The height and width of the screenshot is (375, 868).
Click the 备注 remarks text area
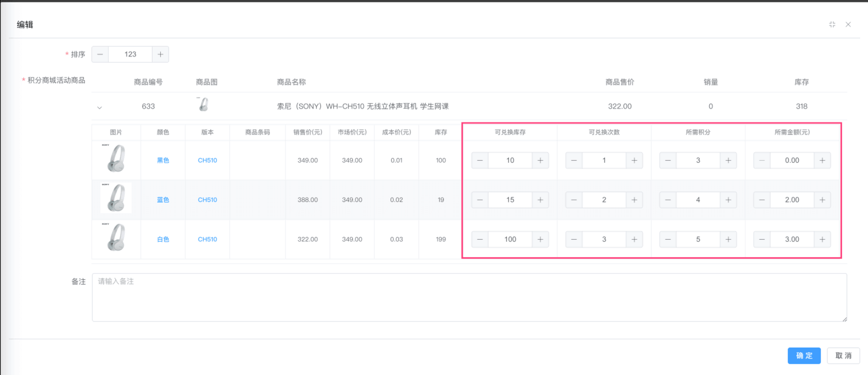click(469, 298)
